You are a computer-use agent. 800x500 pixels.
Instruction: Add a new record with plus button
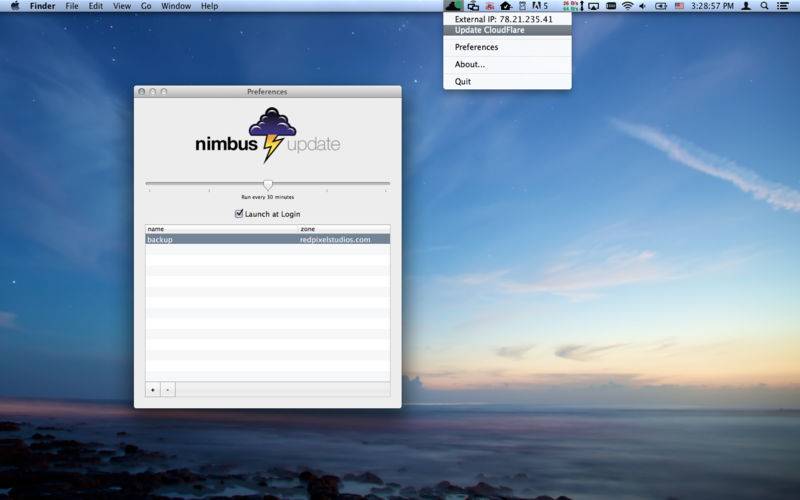pos(153,390)
